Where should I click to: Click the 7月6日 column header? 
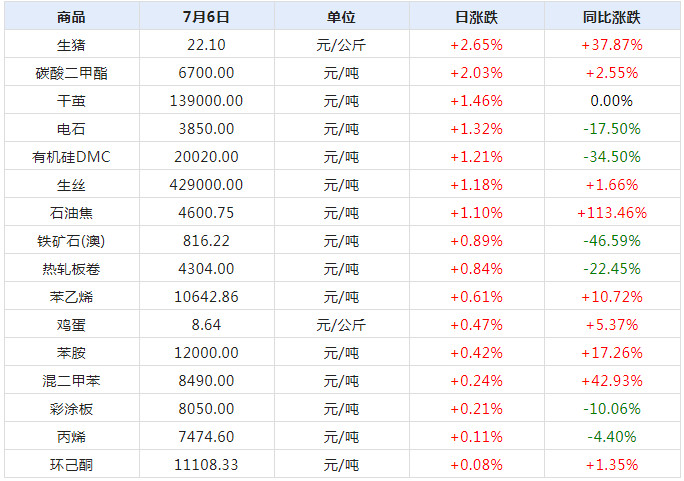tap(207, 17)
